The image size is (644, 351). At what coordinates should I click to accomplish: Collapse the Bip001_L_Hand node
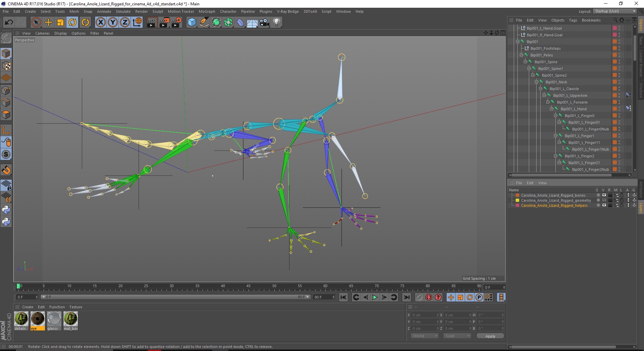pyautogui.click(x=551, y=109)
